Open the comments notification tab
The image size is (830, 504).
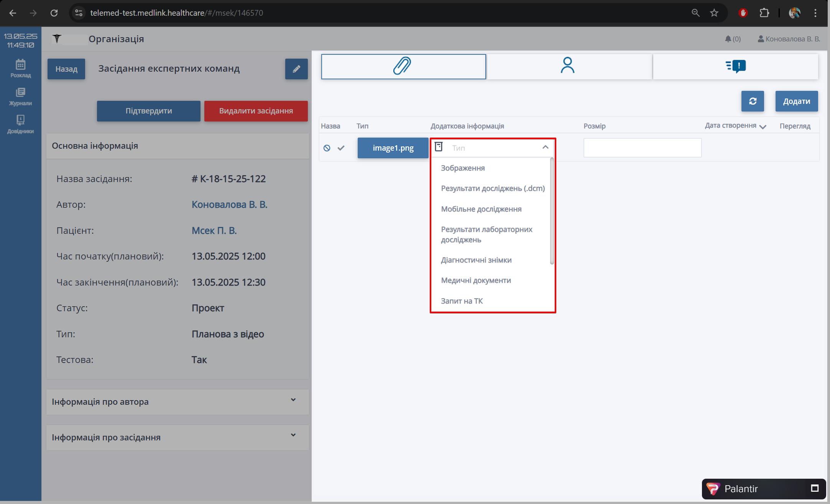pyautogui.click(x=735, y=66)
